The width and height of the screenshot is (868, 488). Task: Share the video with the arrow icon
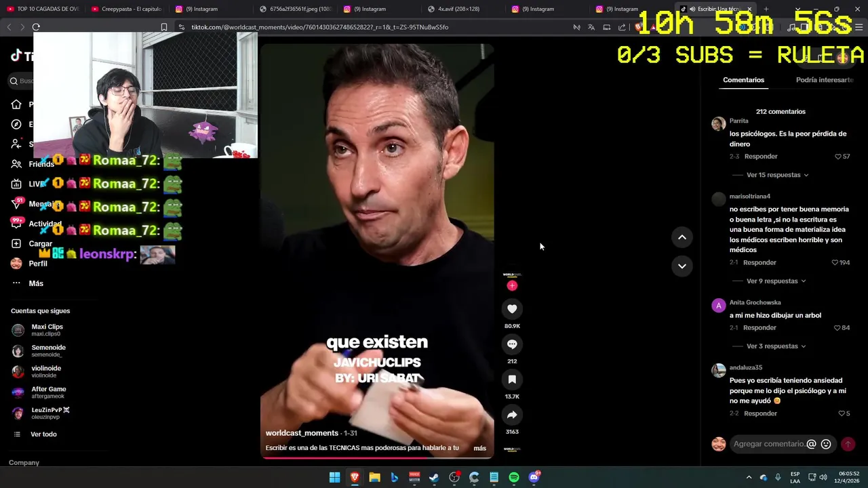click(x=512, y=415)
